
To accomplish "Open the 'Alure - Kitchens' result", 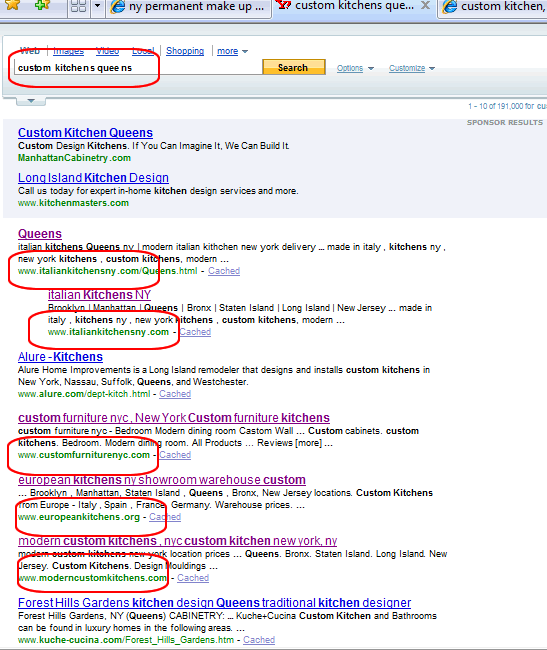I will point(61,357).
